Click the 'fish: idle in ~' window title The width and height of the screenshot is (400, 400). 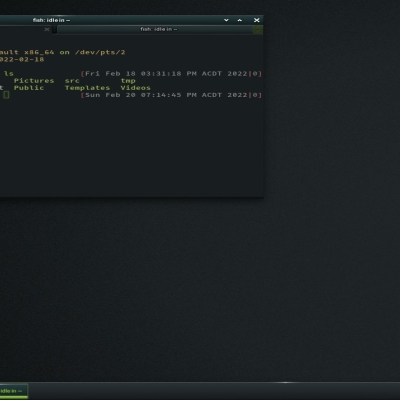coord(51,20)
